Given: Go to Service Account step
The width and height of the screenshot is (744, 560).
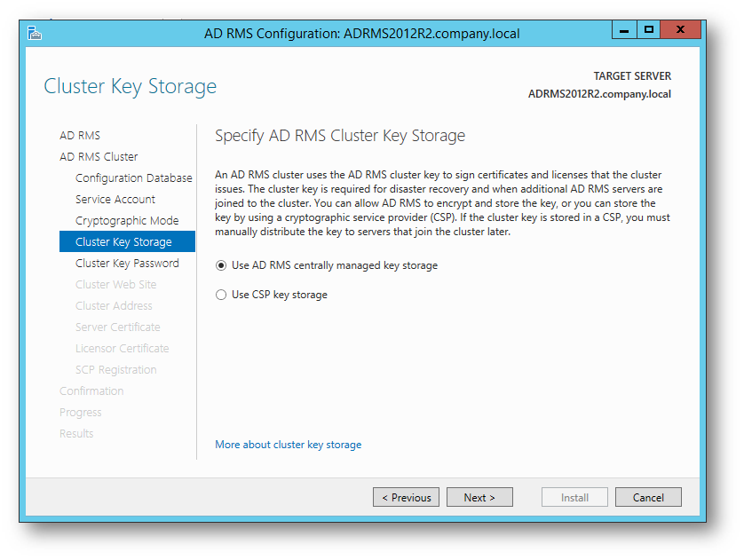Looking at the screenshot, I should [115, 200].
